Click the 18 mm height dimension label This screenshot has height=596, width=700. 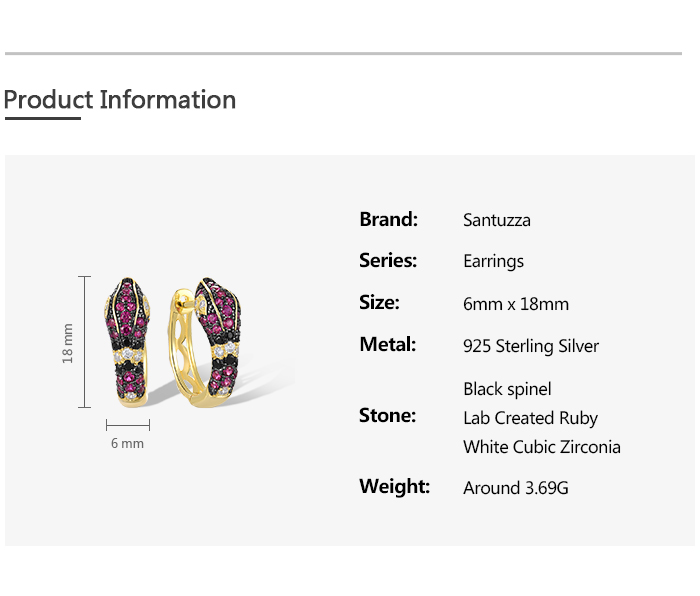tap(68, 343)
